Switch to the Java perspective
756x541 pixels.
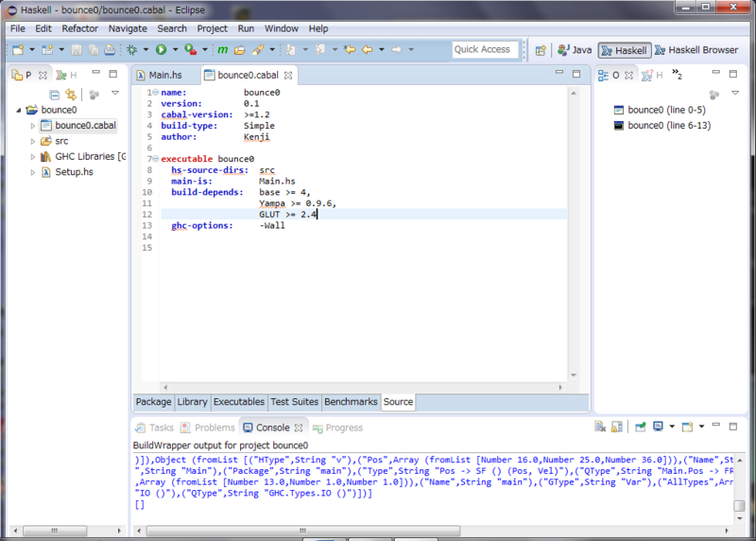[575, 50]
